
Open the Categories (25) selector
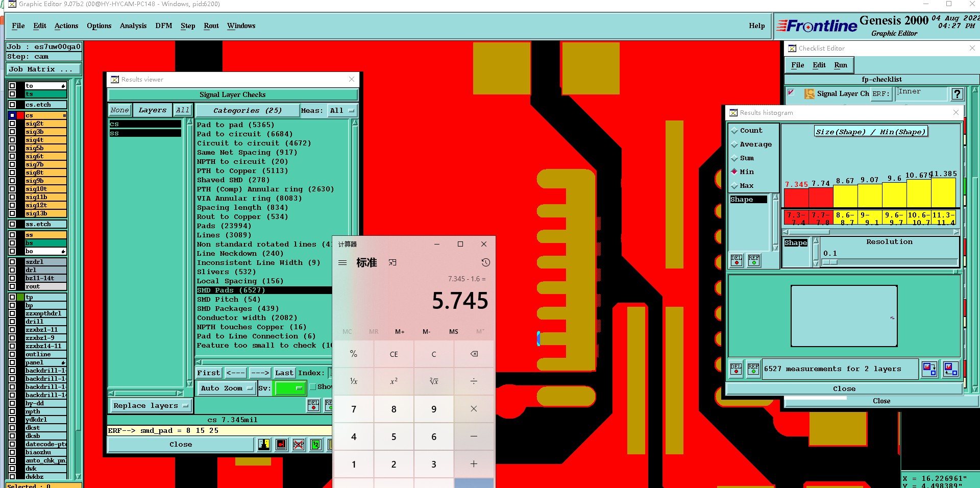point(247,110)
